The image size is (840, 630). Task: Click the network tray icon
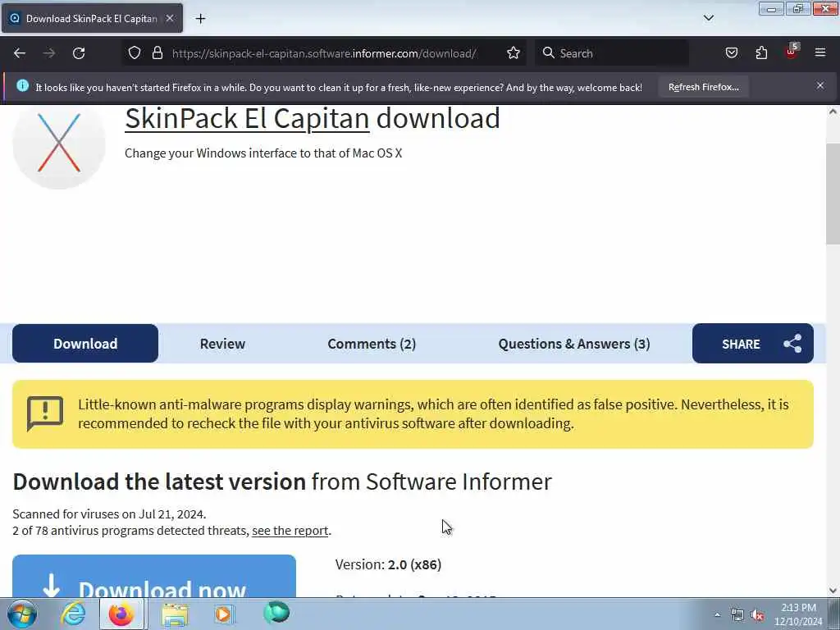click(737, 615)
